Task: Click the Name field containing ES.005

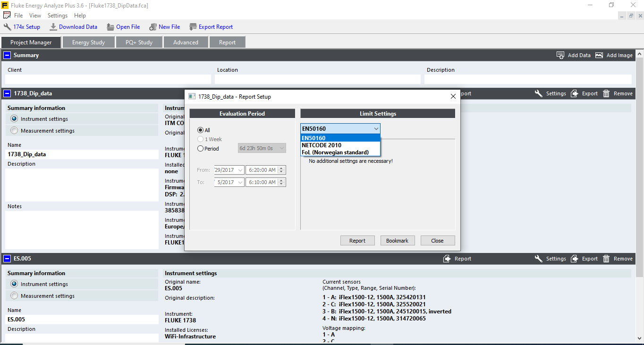Action: 82,320
